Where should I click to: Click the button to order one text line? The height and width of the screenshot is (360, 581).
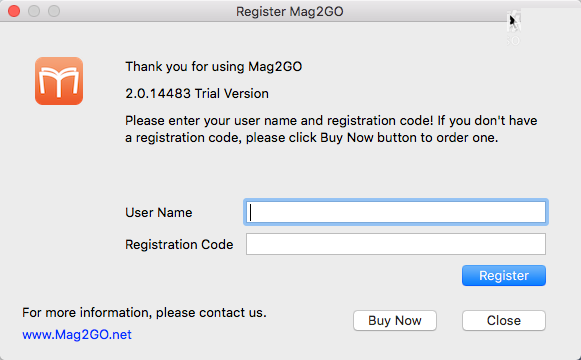pyautogui.click(x=312, y=138)
